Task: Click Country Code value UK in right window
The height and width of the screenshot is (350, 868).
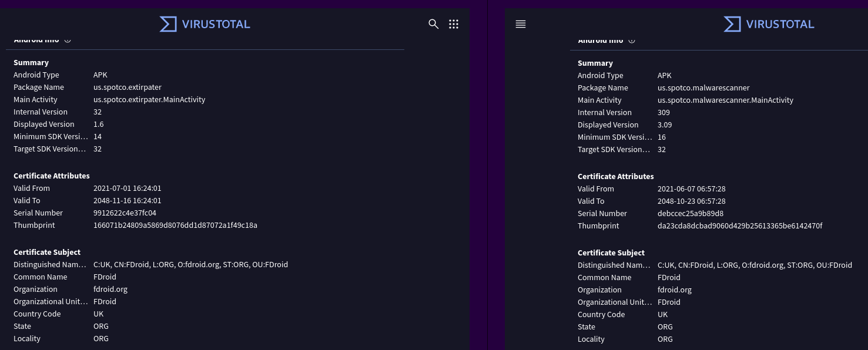Action: click(x=663, y=315)
